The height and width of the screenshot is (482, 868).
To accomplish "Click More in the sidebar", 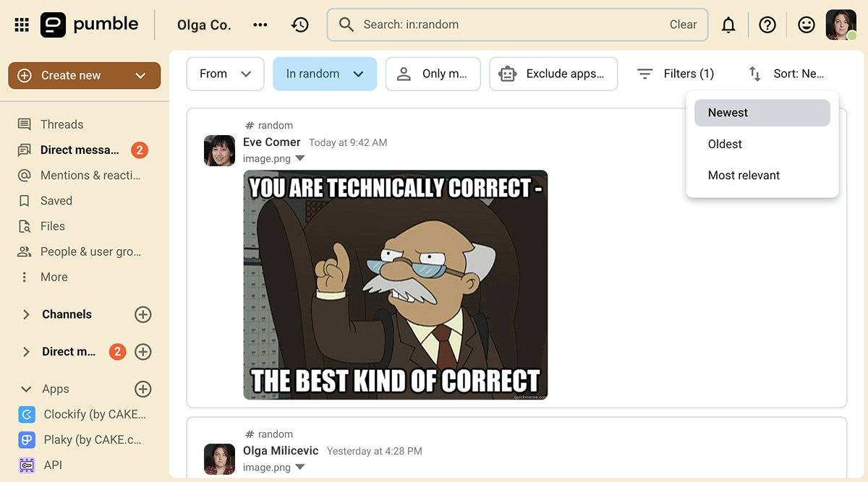I will tap(54, 277).
